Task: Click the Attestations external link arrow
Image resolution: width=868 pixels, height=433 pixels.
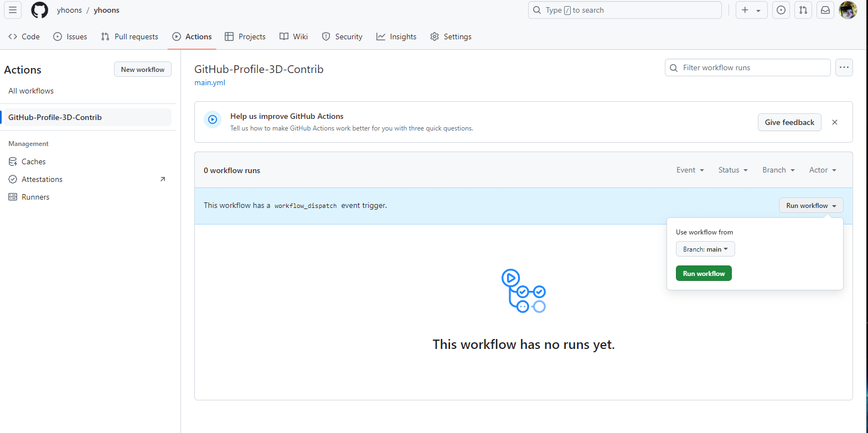Action: pyautogui.click(x=163, y=179)
